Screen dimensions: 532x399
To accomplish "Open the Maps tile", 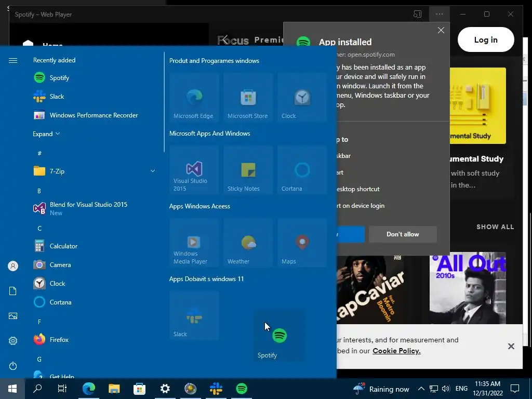I will (x=302, y=243).
